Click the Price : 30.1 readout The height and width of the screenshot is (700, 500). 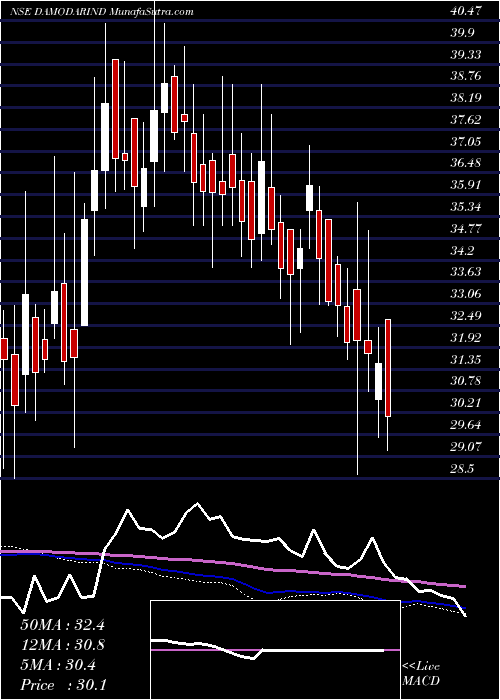62,685
